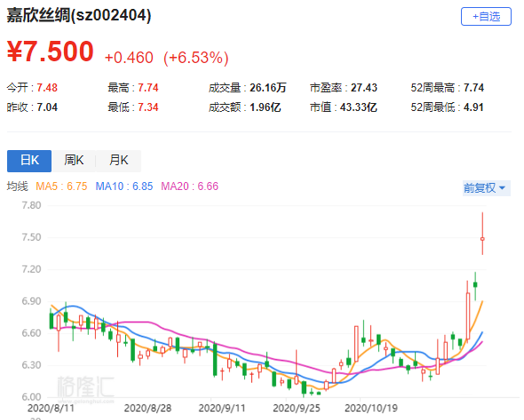The height and width of the screenshot is (420, 524).
Task: Select the MA5 : 6.75 indicator label
Action: 61,186
